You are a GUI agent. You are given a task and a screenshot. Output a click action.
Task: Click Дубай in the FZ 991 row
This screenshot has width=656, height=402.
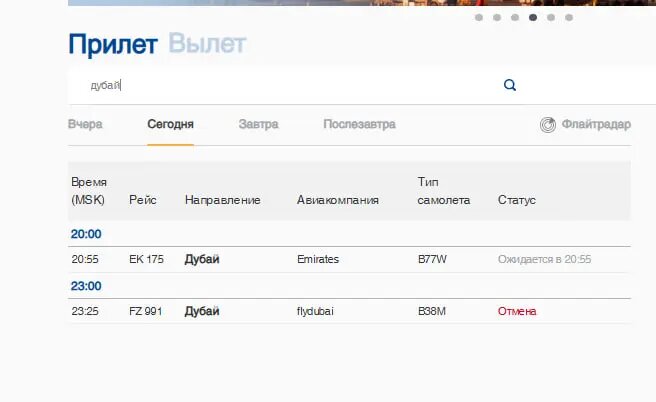point(202,311)
